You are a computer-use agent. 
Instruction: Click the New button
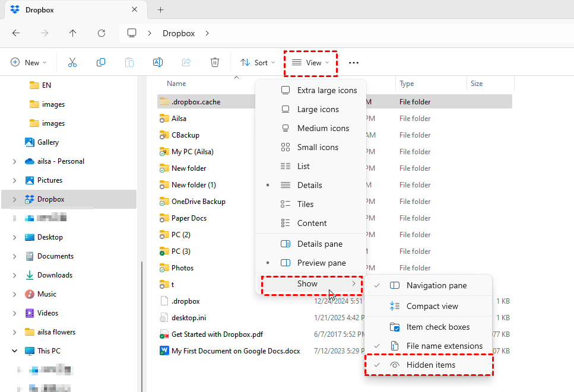[x=27, y=62]
